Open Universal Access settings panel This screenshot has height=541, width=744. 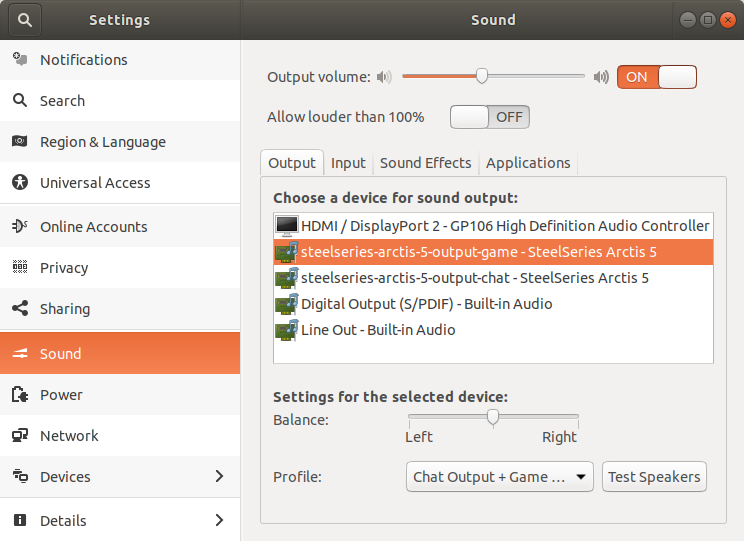coord(120,182)
